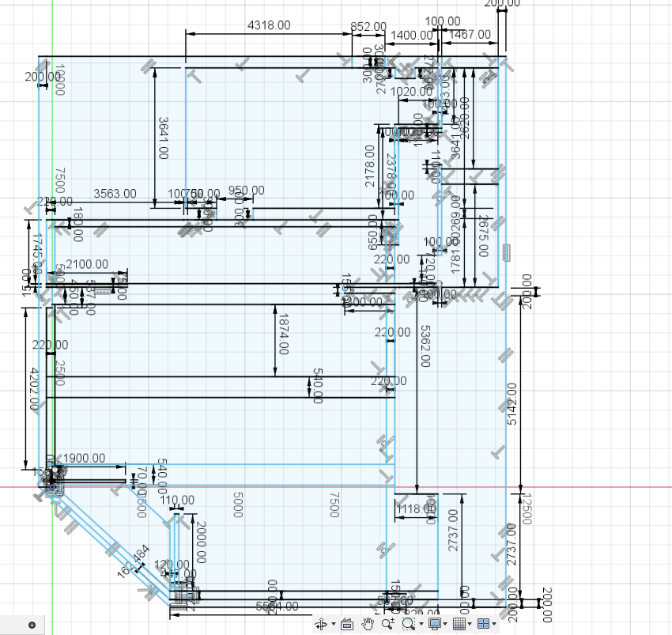672x635 pixels.
Task: Expand the comments panel plus icon
Action: 32,625
